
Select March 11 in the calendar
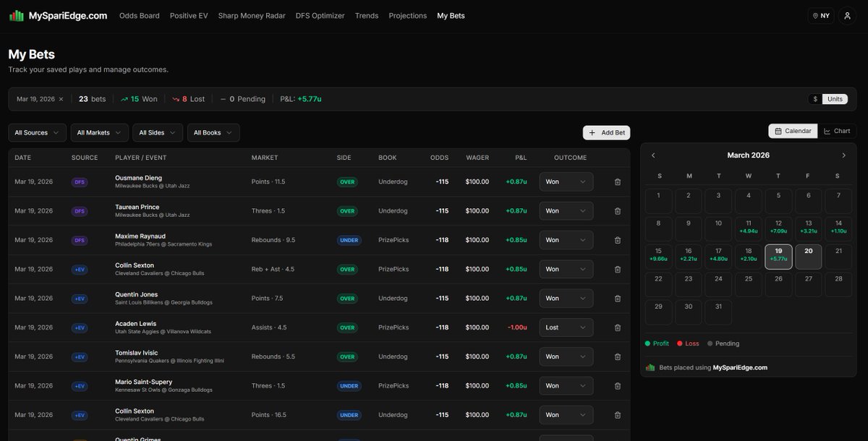(x=749, y=228)
